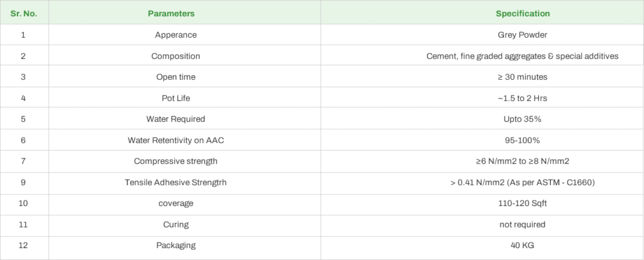Screen dimensions: 644x260
Task: Click the Upto 35% value
Action: pyautogui.click(x=522, y=119)
